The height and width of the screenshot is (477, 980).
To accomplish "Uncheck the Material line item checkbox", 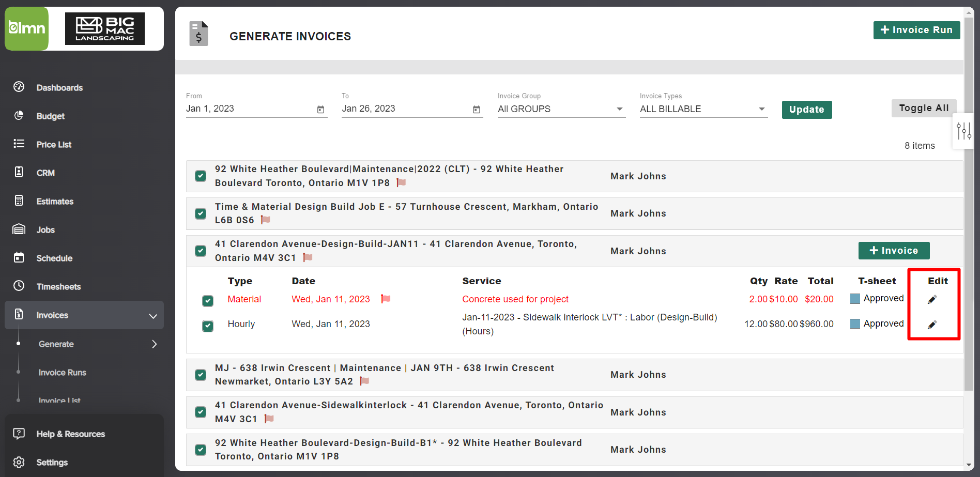I will (208, 300).
